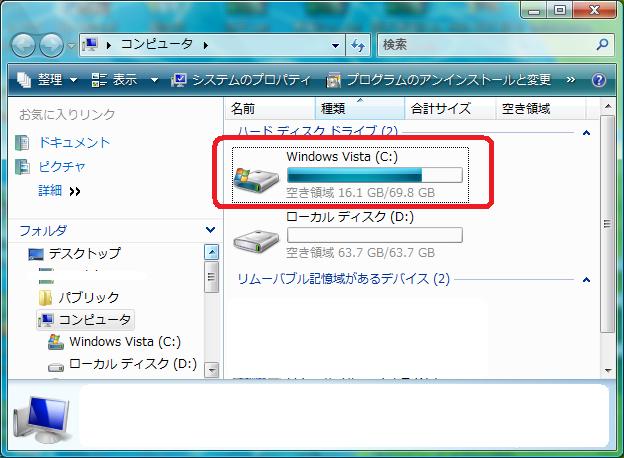Select コンピュータ in folder tree

(x=95, y=320)
